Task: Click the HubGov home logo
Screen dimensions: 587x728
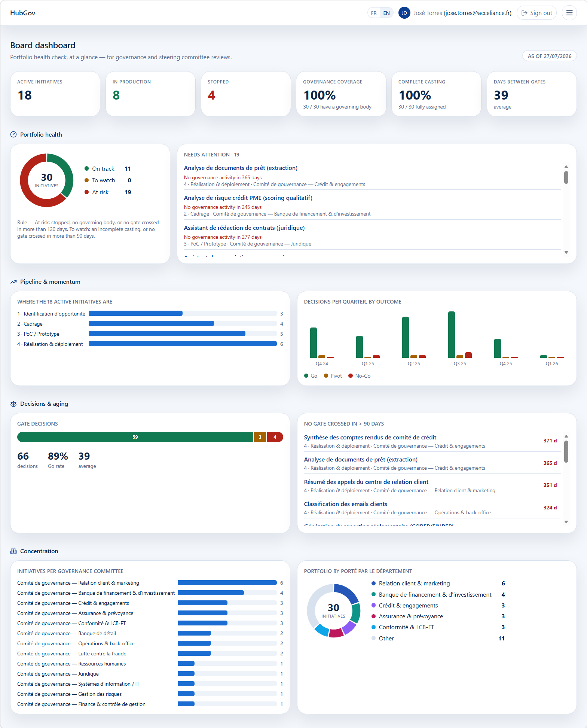Action: tap(23, 13)
